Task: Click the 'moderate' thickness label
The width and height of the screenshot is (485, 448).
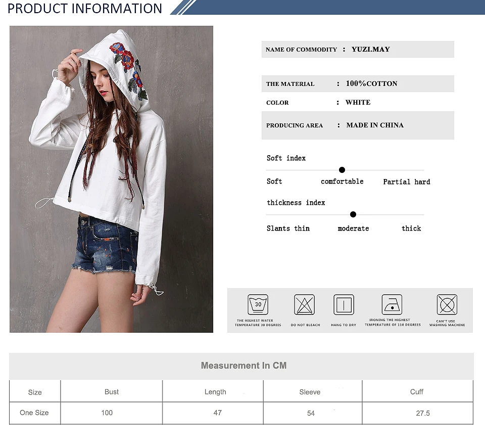Action: [353, 229]
